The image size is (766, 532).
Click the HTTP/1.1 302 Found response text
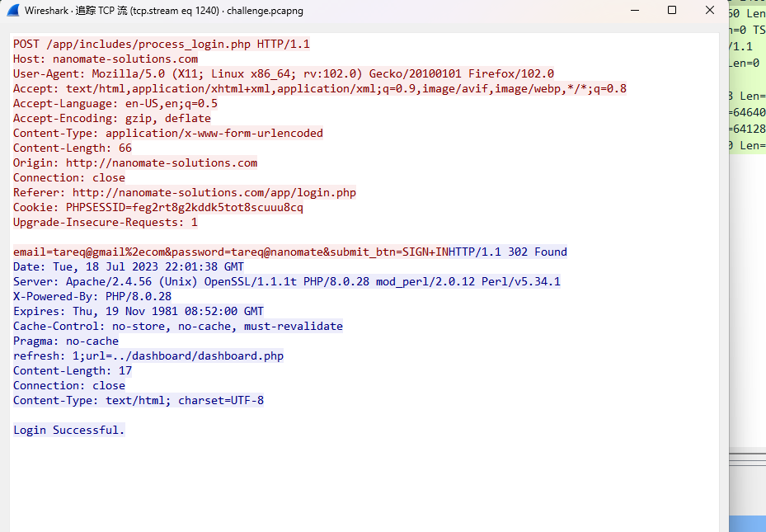click(x=508, y=252)
